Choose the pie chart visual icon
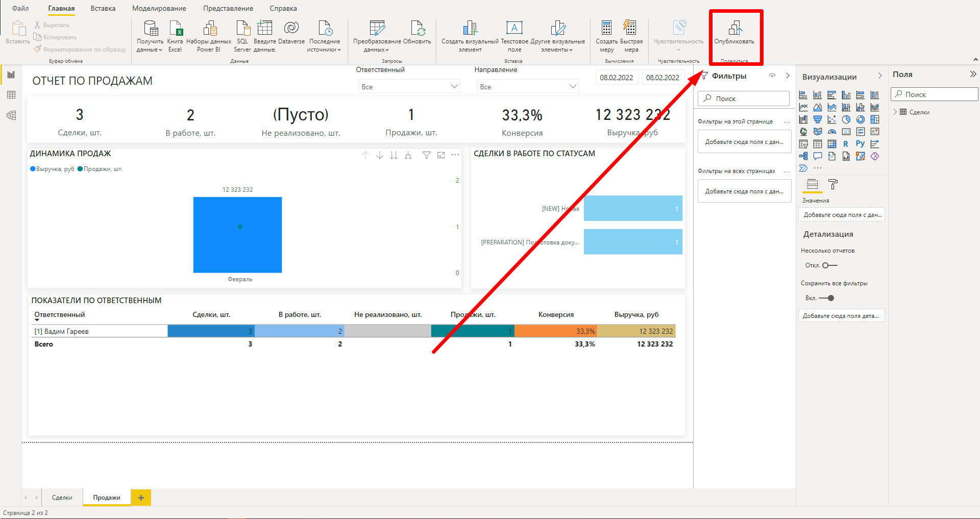 (846, 119)
